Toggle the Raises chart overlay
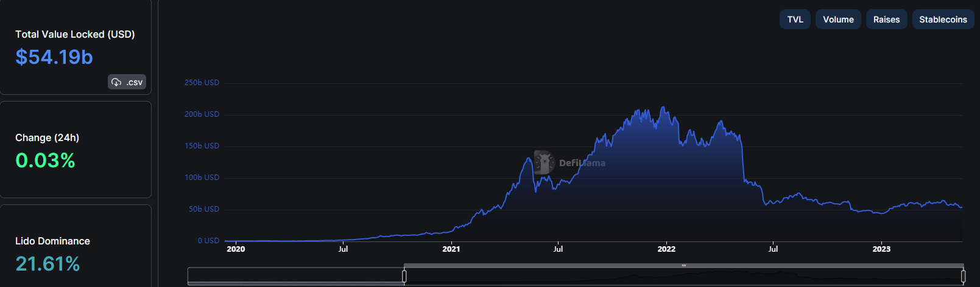 pyautogui.click(x=886, y=19)
